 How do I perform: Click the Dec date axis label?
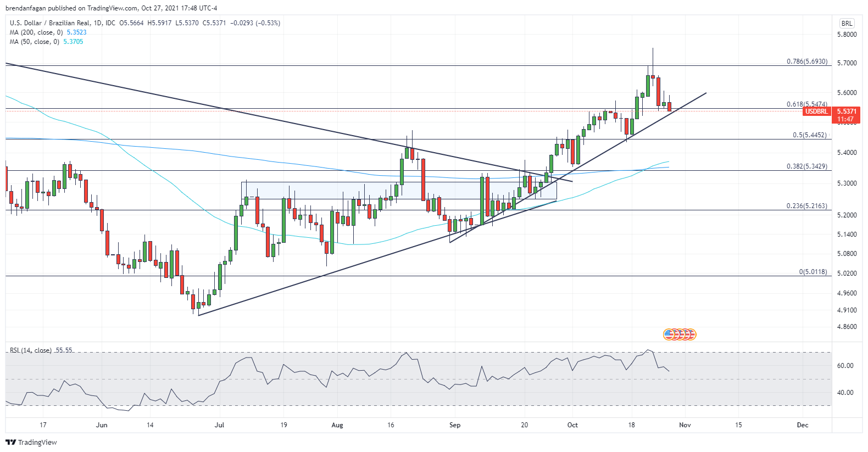click(803, 425)
